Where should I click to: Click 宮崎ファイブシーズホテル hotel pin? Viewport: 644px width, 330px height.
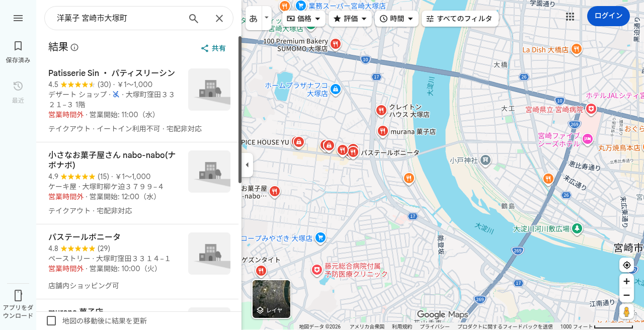[587, 139]
